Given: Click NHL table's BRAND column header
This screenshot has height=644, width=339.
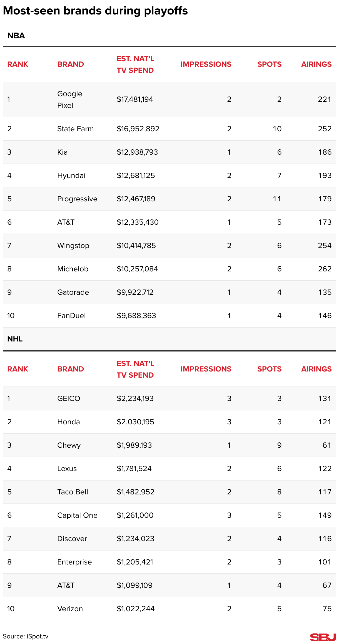Looking at the screenshot, I should tap(71, 369).
